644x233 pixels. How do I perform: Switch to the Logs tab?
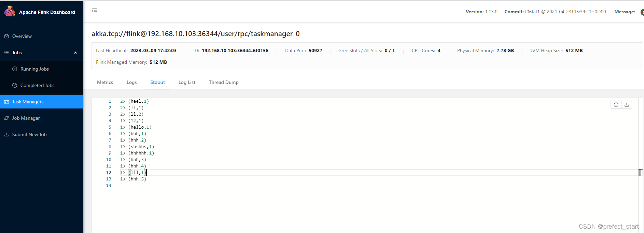pyautogui.click(x=131, y=82)
